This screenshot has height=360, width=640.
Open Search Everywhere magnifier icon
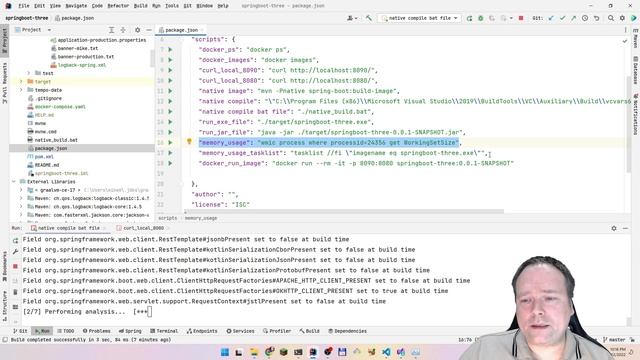(x=611, y=18)
